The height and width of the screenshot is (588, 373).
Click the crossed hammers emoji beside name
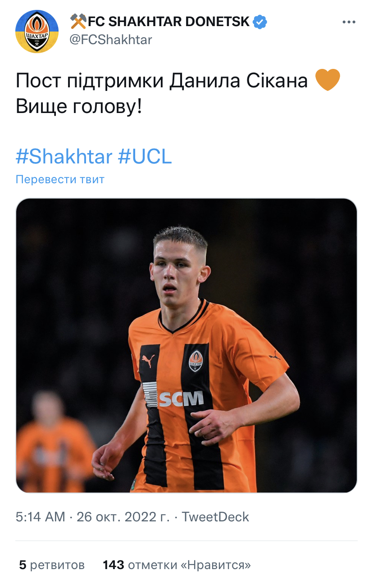78,21
